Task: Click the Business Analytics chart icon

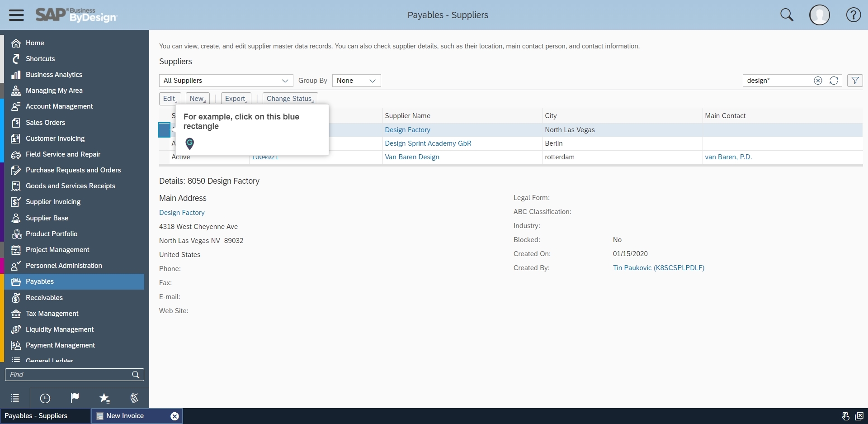Action: click(16, 75)
